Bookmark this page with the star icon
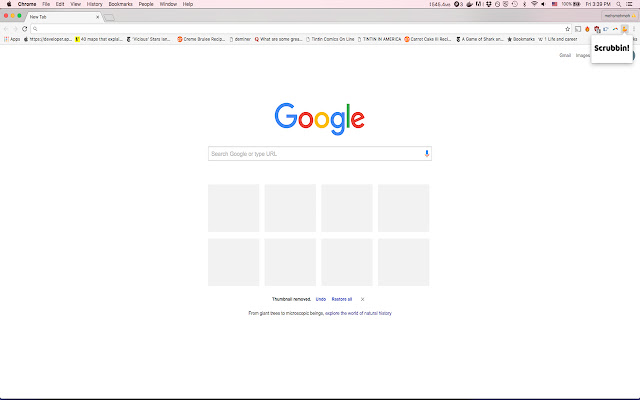 [567, 29]
